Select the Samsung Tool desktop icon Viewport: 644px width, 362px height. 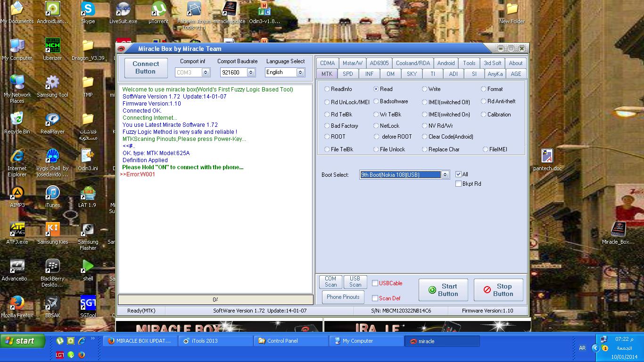tap(52, 86)
